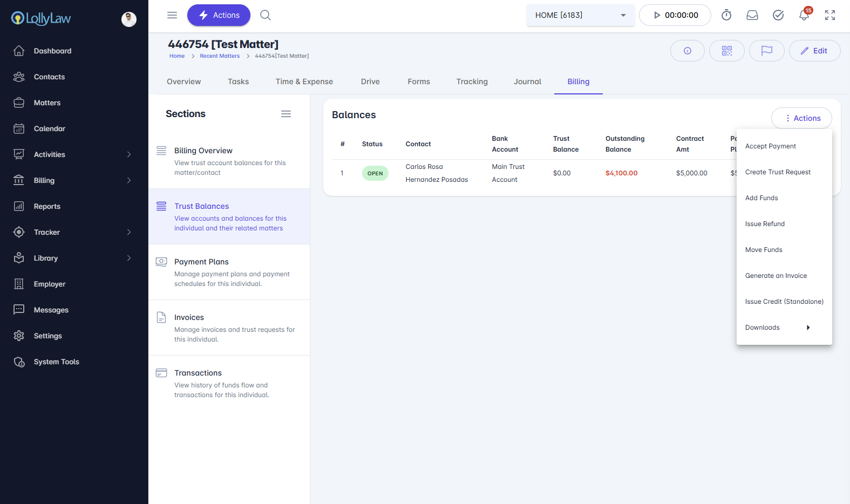
Task: Switch to the Time & Expense tab
Action: [304, 81]
